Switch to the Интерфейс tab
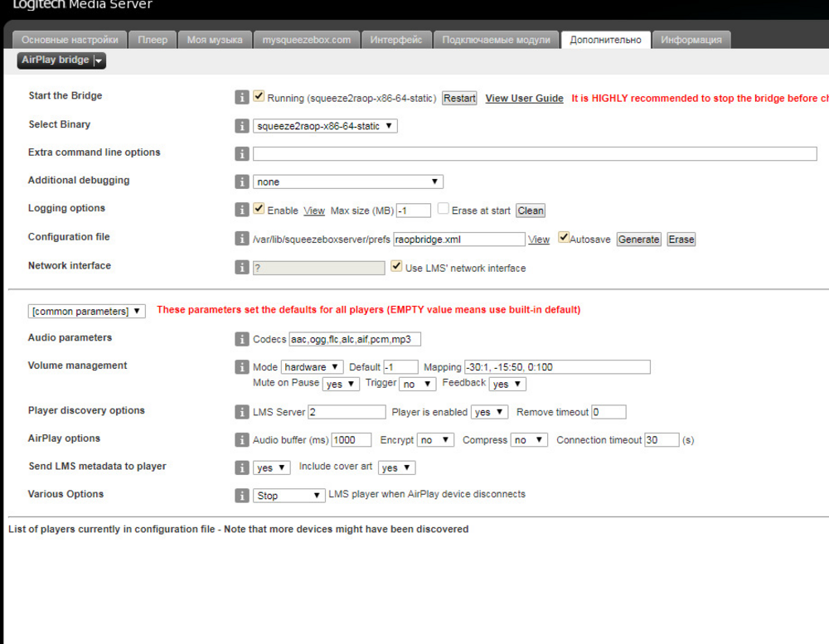 point(396,40)
